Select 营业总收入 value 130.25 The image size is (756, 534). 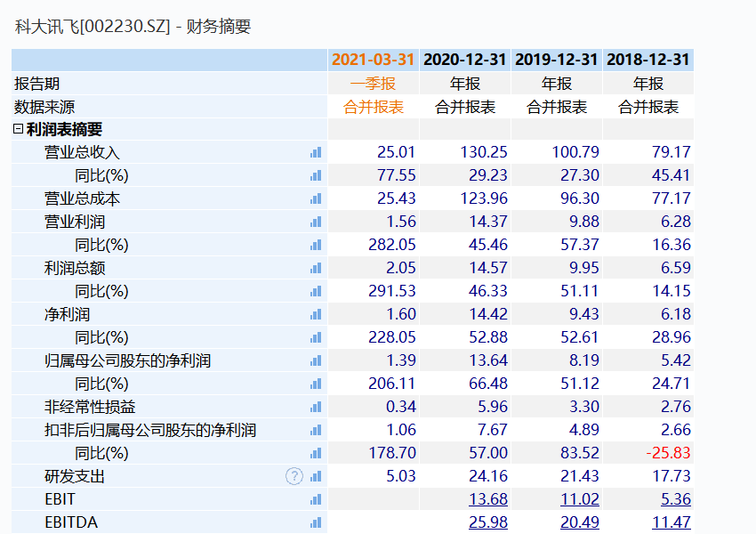[x=484, y=152]
